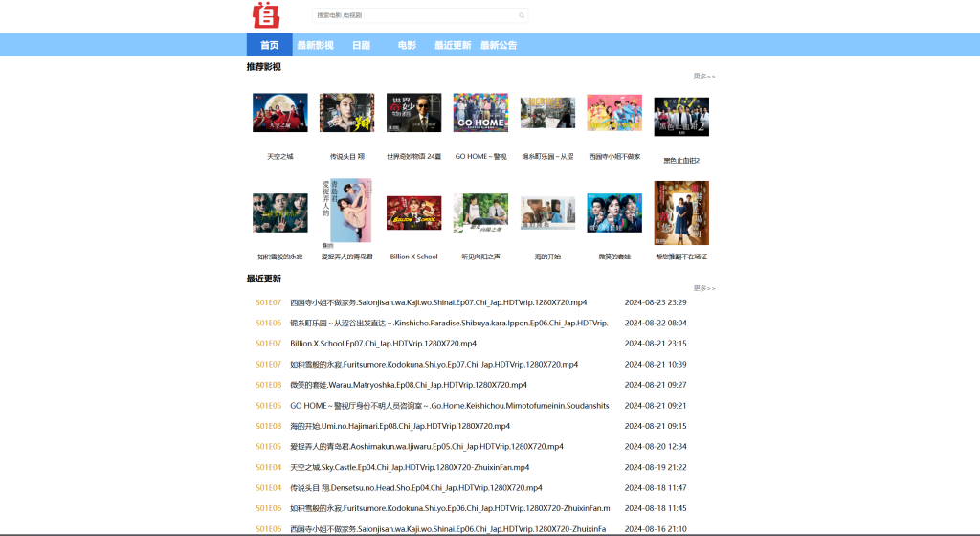Open the 帮您推翻不在场证 poster thumbnail

(x=681, y=213)
